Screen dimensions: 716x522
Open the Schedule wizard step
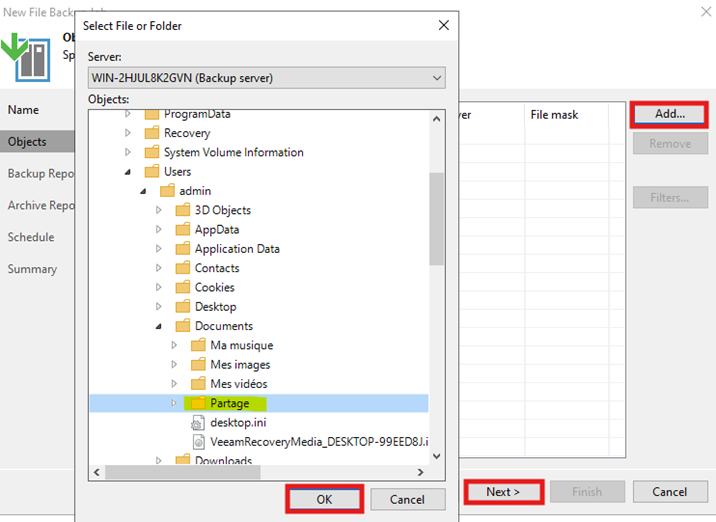(x=31, y=237)
